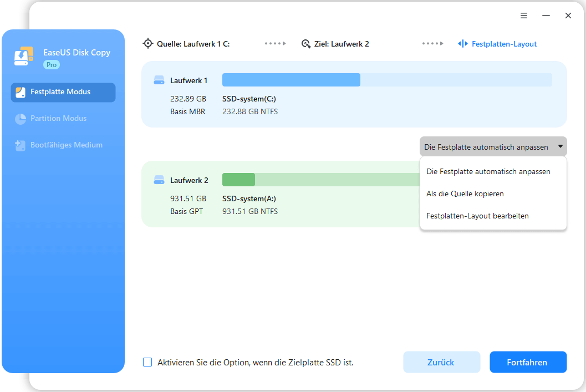Click 232.89 GB disk size text
The height and width of the screenshot is (392, 586).
(x=188, y=99)
